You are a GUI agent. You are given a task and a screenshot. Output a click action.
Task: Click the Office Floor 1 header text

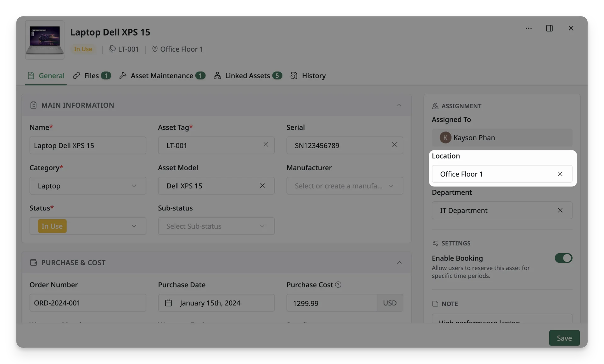[182, 49]
